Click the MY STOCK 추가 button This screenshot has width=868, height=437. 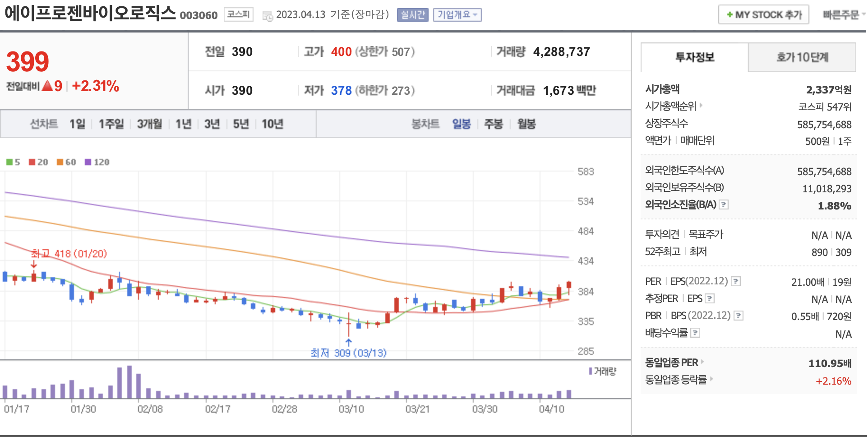pos(763,15)
